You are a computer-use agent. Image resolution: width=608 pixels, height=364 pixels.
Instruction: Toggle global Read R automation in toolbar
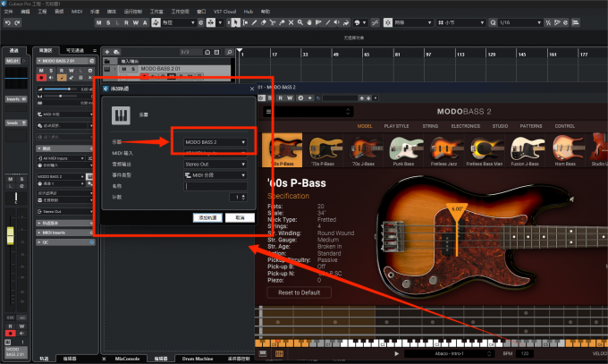point(126,23)
